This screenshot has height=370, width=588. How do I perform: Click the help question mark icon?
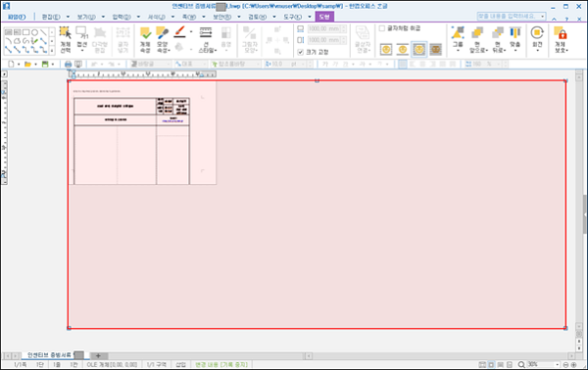pyautogui.click(x=566, y=20)
